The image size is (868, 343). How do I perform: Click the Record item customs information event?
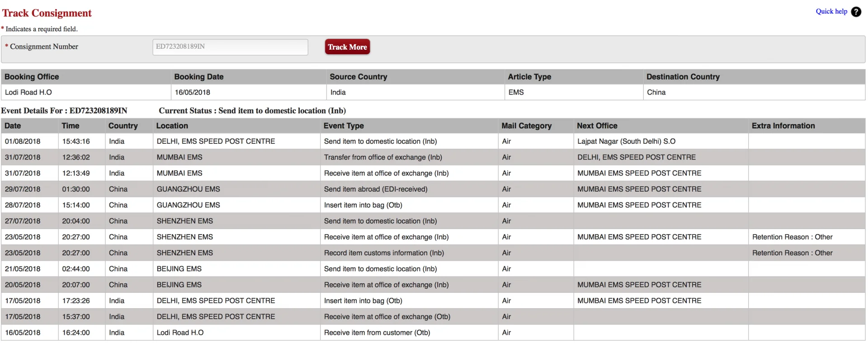(x=384, y=253)
